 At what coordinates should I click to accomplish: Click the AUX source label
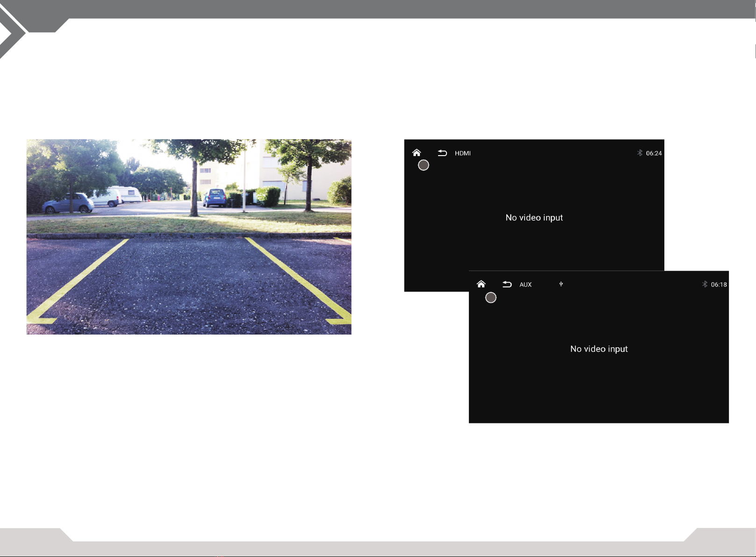(526, 285)
